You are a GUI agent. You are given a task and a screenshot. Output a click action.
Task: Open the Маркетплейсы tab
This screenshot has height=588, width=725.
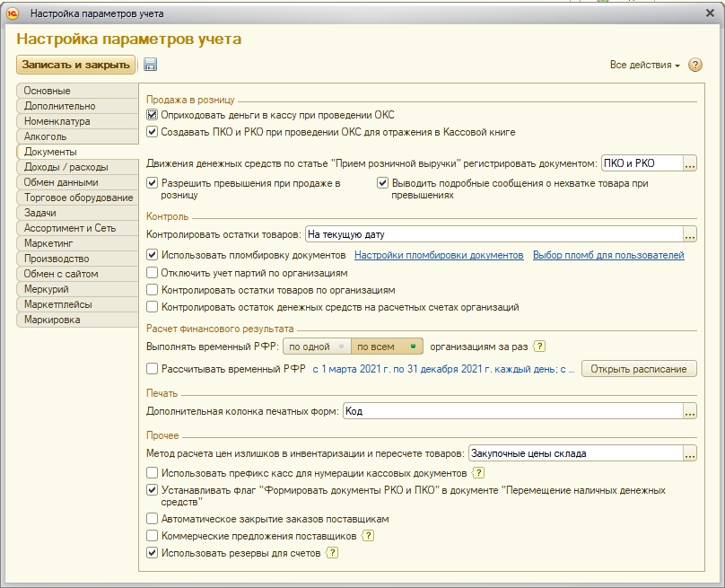(x=78, y=304)
